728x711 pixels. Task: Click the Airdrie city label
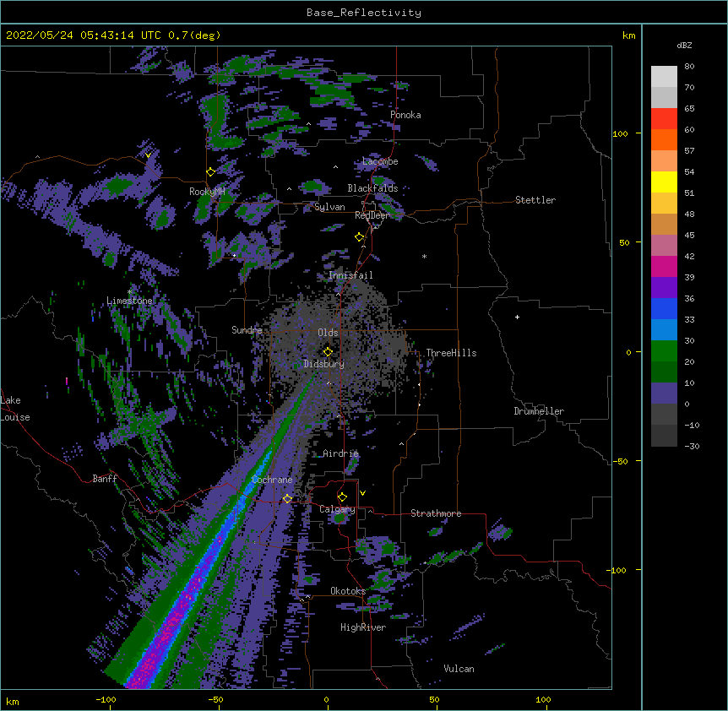click(x=341, y=453)
